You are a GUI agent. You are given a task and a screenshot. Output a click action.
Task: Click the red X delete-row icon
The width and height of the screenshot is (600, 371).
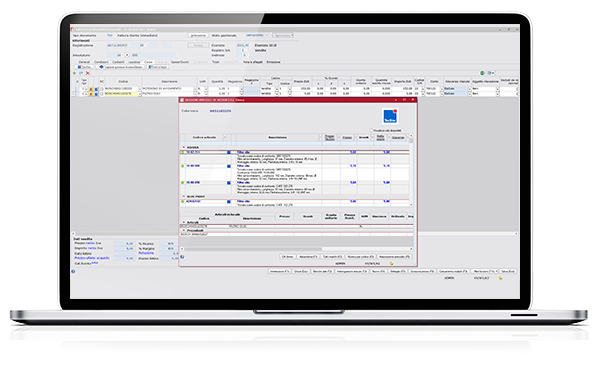point(88,73)
